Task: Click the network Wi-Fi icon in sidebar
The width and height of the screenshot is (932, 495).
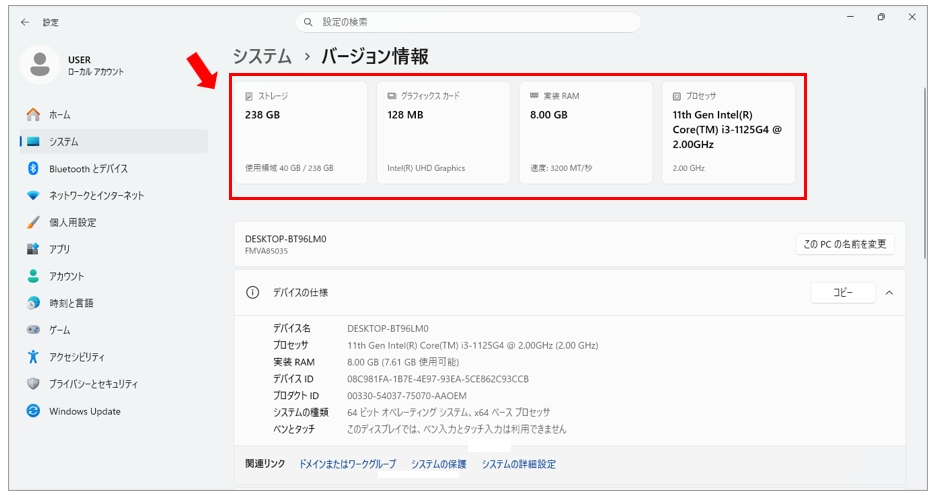Action: [33, 195]
